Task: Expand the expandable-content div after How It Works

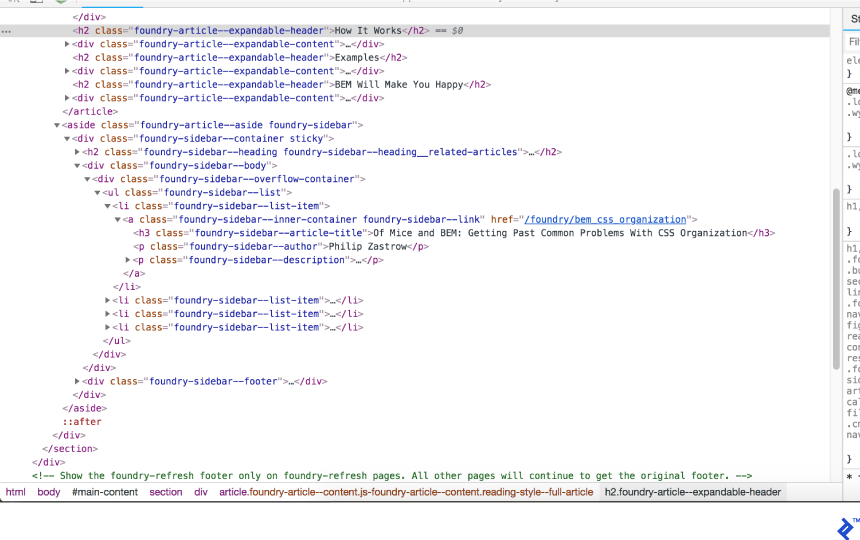Action: pyautogui.click(x=67, y=44)
